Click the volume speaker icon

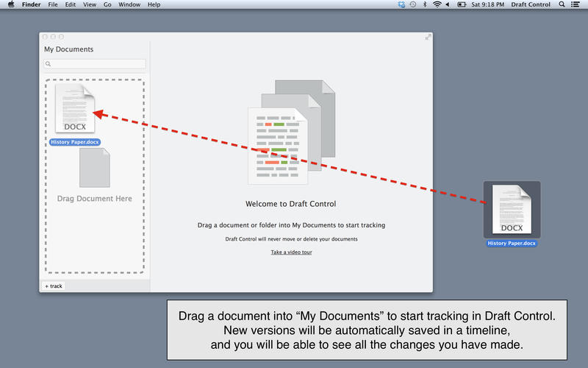click(448, 4)
